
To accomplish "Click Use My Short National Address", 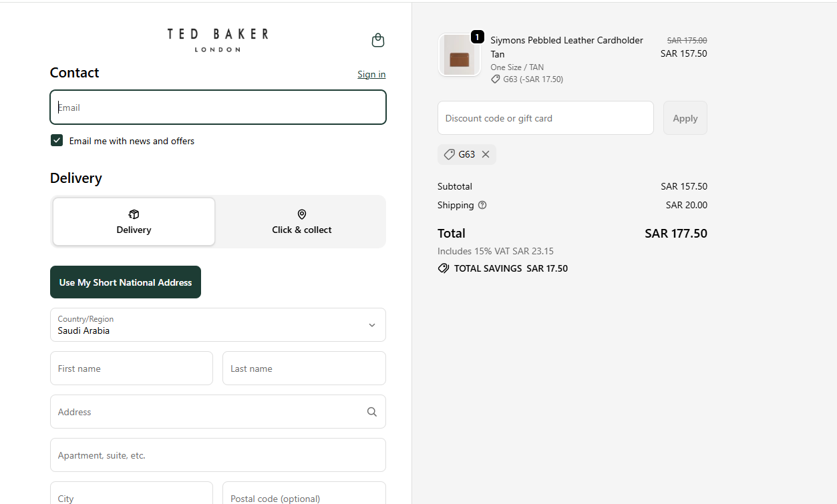I will tap(126, 282).
